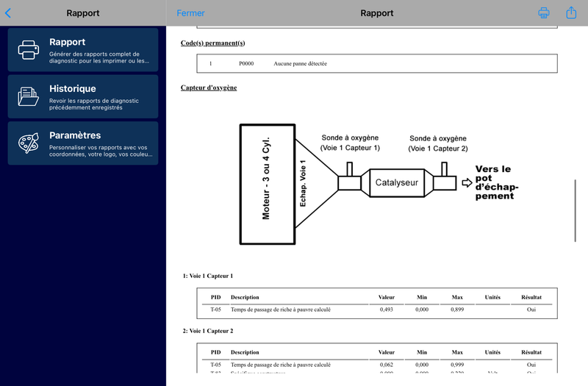Open the Historique menu entry description

pyautogui.click(x=94, y=104)
